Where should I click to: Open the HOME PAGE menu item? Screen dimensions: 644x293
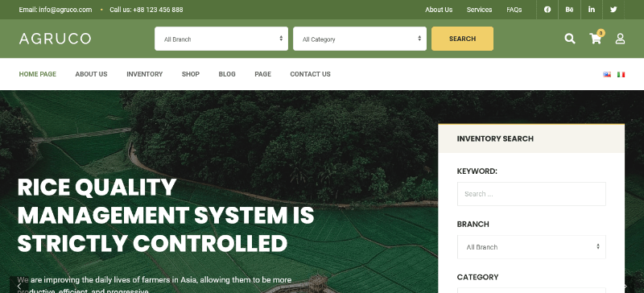(37, 74)
